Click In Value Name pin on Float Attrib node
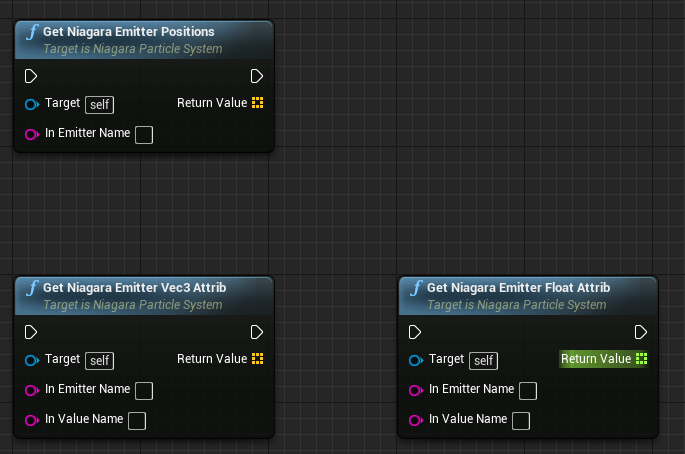The height and width of the screenshot is (454, 685). point(416,420)
